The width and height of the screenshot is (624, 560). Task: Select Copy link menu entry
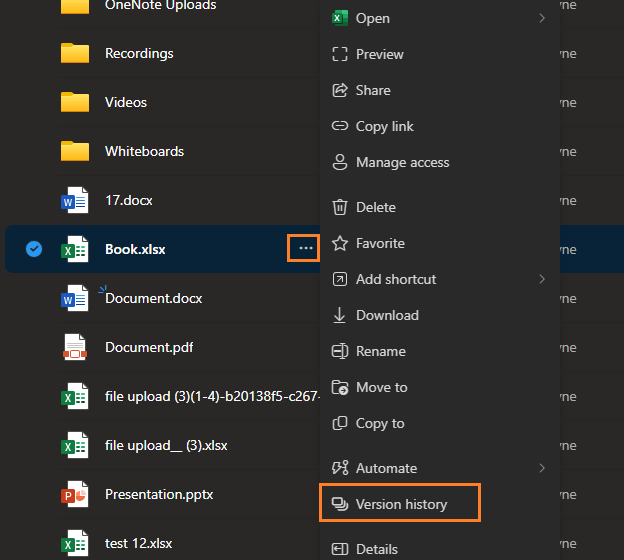(440, 126)
